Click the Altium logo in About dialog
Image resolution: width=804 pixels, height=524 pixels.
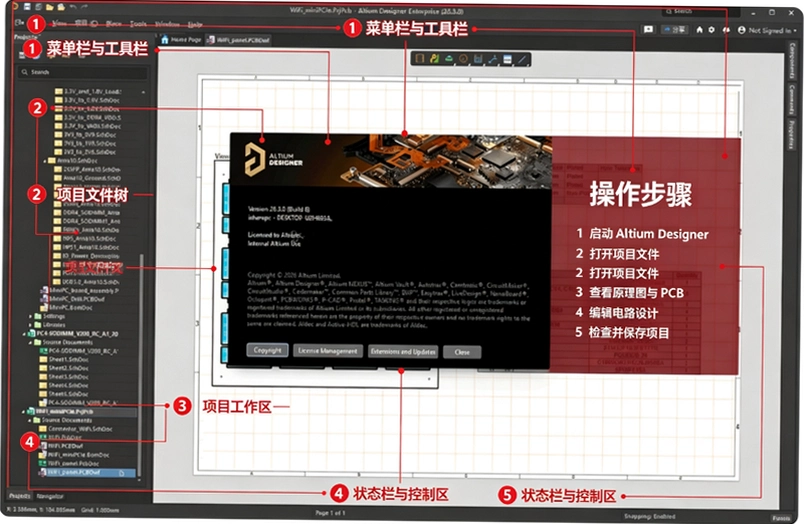click(255, 159)
